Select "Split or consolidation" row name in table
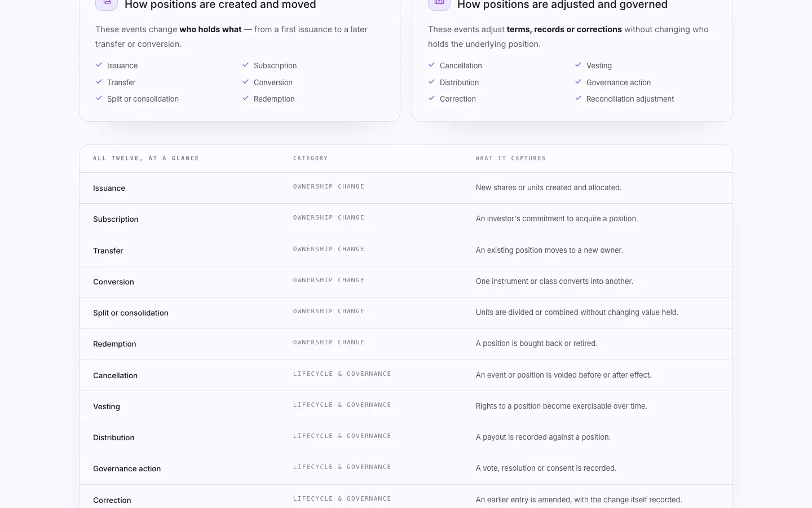Viewport: 812px width, 508px height. coord(131,313)
